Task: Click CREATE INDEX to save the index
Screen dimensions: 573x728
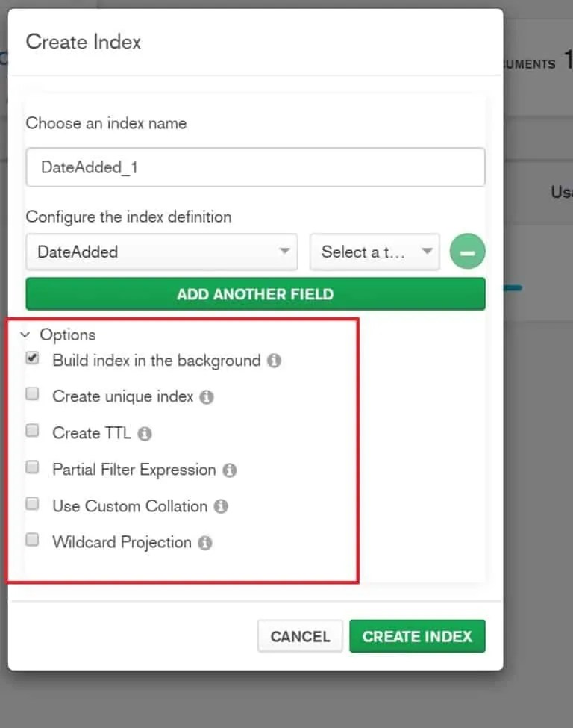Action: click(x=417, y=635)
